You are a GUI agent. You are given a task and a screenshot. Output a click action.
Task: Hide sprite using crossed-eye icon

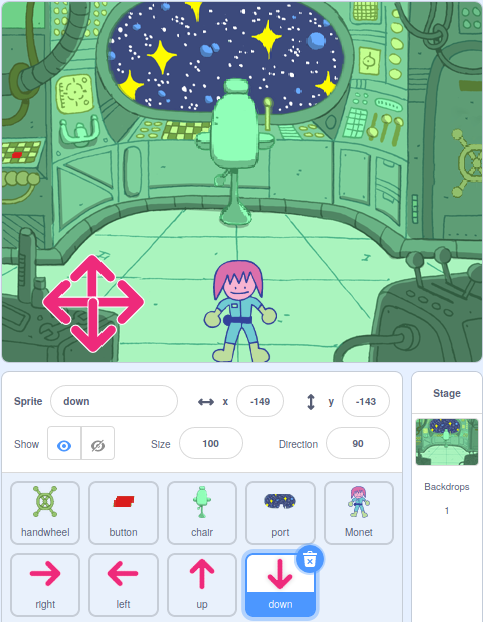(98, 445)
